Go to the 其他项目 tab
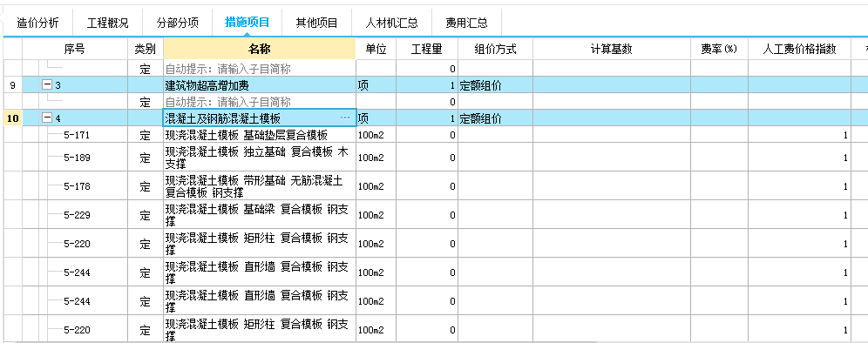This screenshot has width=868, height=343. coord(316,23)
